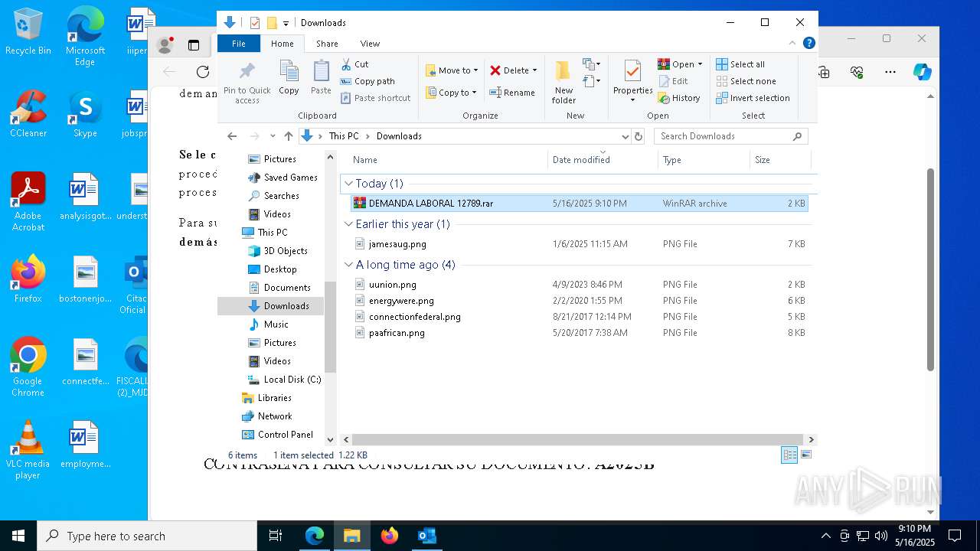Sort files by Name column
The height and width of the screenshot is (551, 980).
[x=448, y=160]
